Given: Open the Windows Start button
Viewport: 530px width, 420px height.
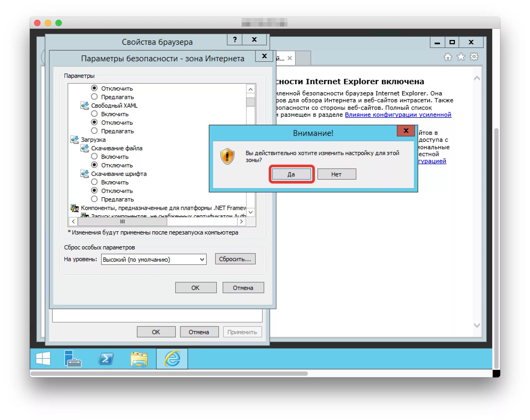Looking at the screenshot, I should [43, 359].
